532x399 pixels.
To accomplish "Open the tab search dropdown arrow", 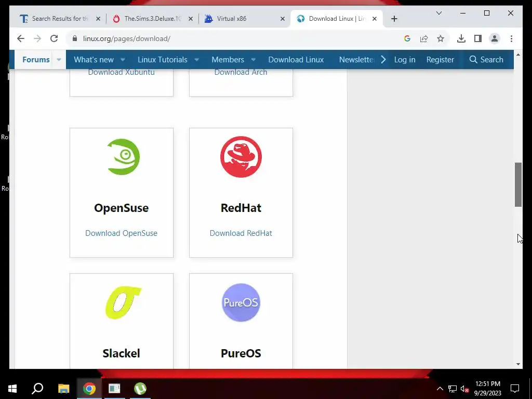I will coord(438,13).
